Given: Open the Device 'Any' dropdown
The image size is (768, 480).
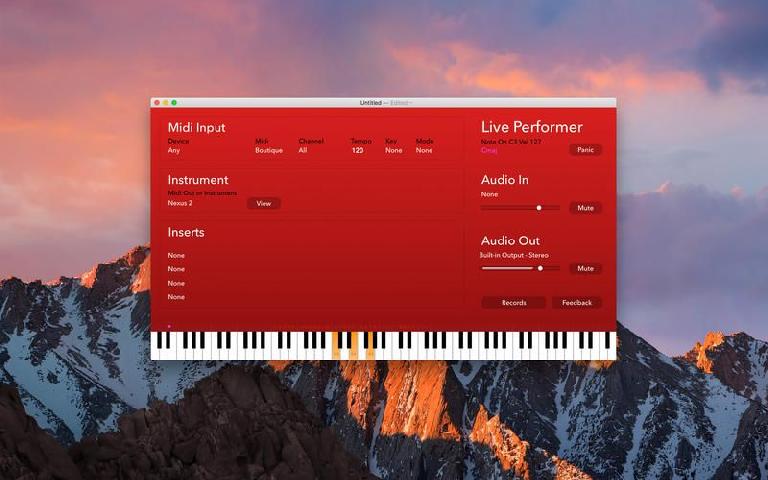Looking at the screenshot, I should pyautogui.click(x=174, y=150).
